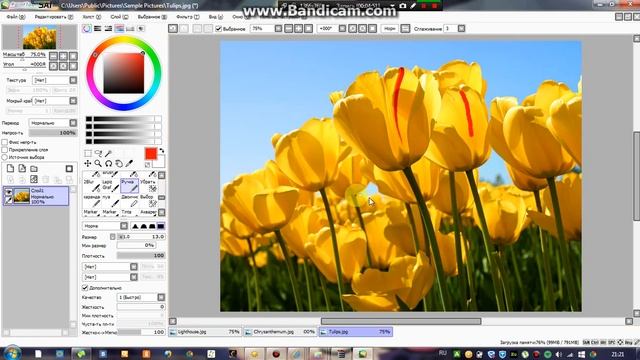This screenshot has width=640, height=360.
Task: Show the color wheel panel
Action: pos(87,29)
